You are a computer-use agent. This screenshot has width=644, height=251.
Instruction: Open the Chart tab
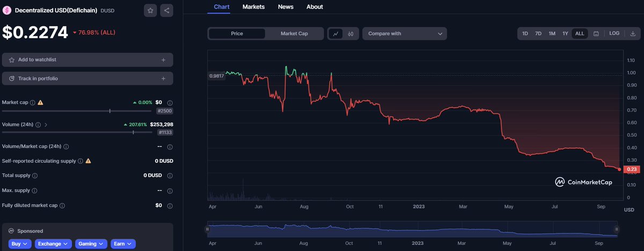pyautogui.click(x=222, y=6)
